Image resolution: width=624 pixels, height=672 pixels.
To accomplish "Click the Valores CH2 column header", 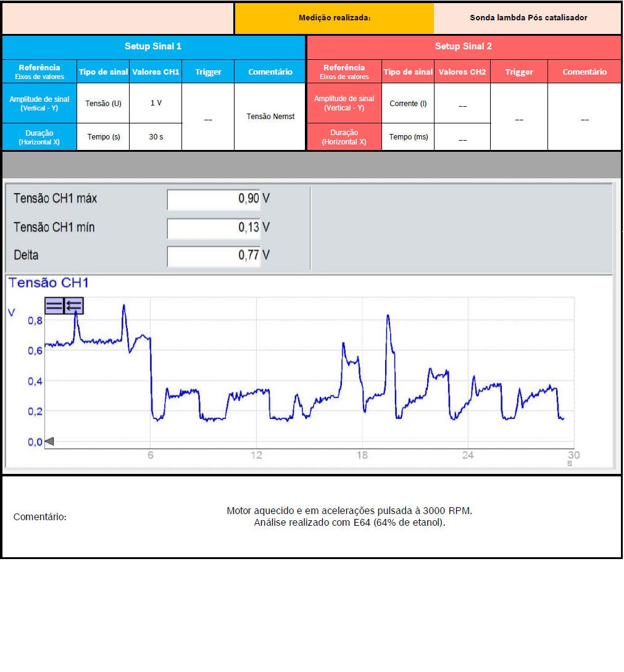I will point(462,72).
